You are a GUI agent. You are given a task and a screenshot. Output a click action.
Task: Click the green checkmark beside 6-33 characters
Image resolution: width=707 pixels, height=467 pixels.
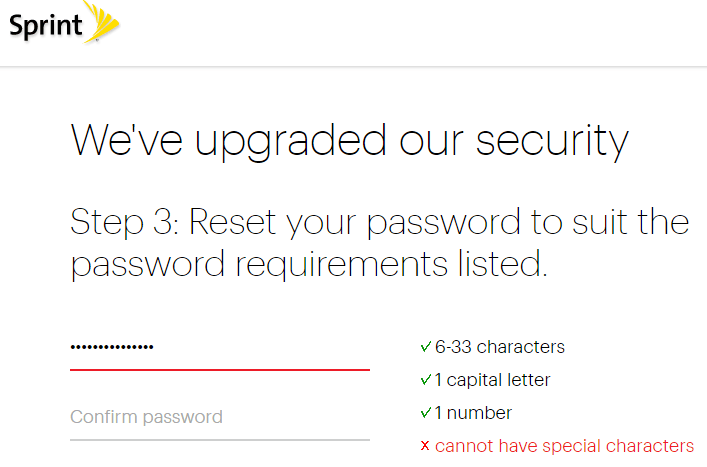point(426,347)
